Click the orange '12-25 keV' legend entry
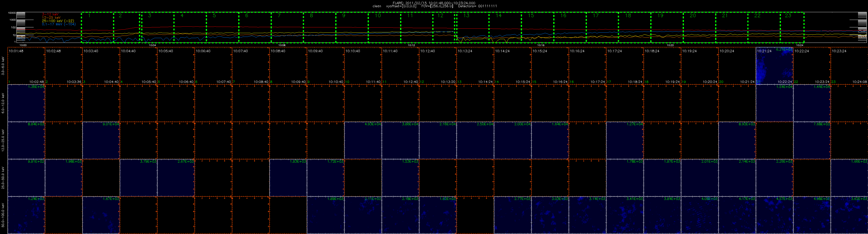The width and height of the screenshot is (868, 234). 51,17
